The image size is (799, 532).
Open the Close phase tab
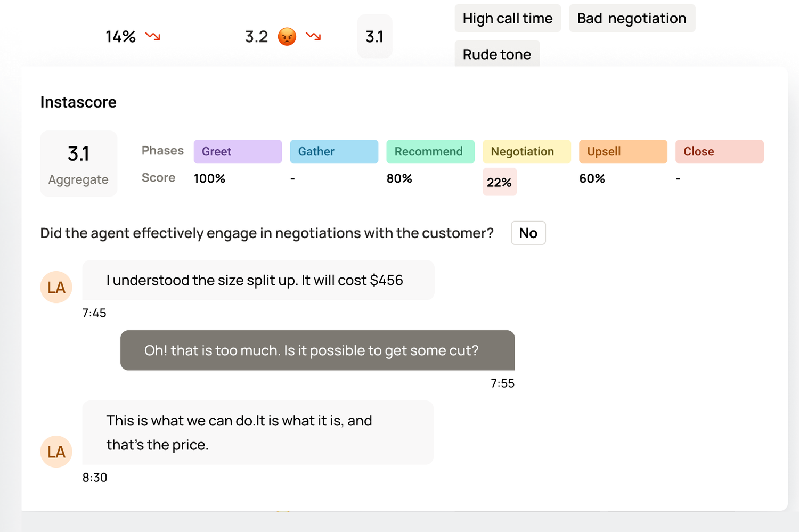719,152
